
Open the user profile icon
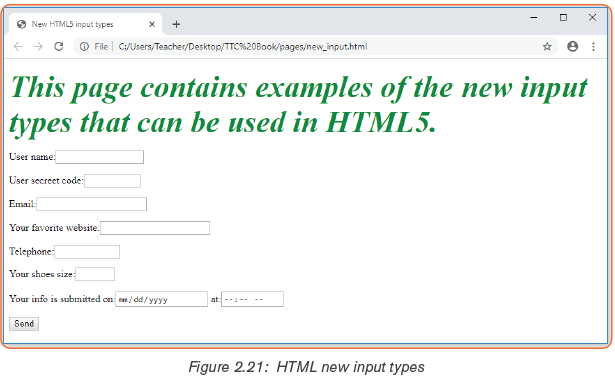pyautogui.click(x=573, y=46)
